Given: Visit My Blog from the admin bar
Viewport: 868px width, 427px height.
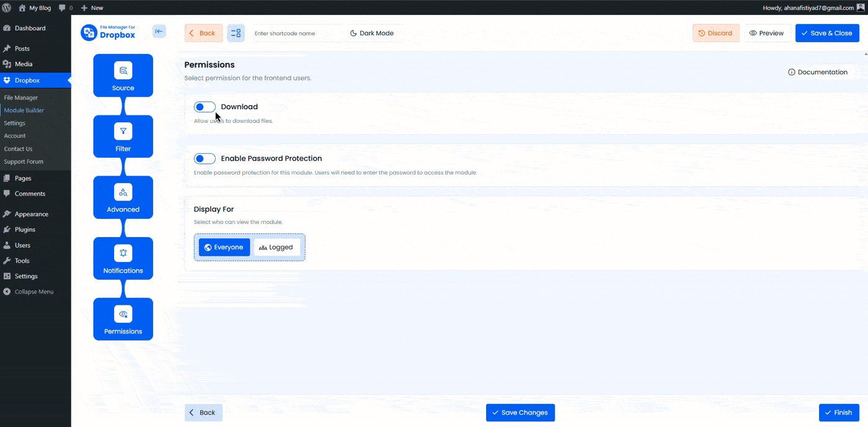Looking at the screenshot, I should click(35, 7).
